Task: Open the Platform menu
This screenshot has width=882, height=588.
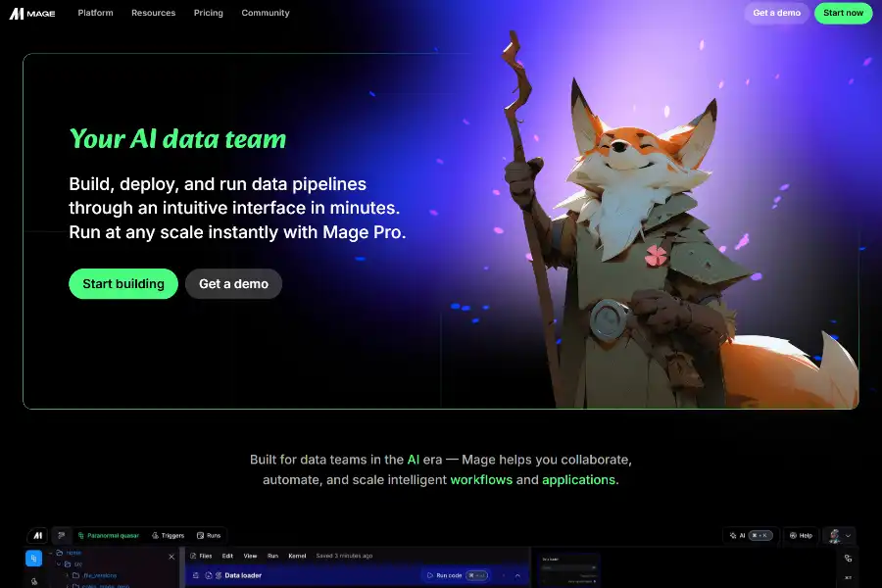Action: click(x=96, y=13)
